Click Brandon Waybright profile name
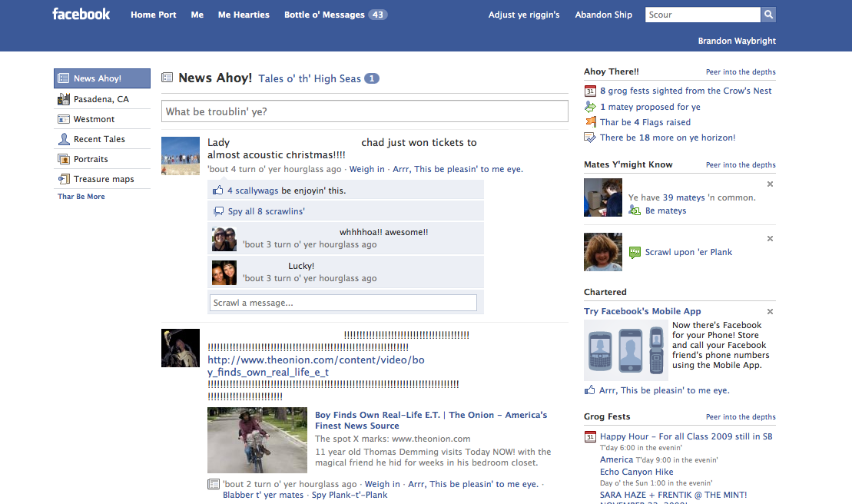 [x=737, y=41]
